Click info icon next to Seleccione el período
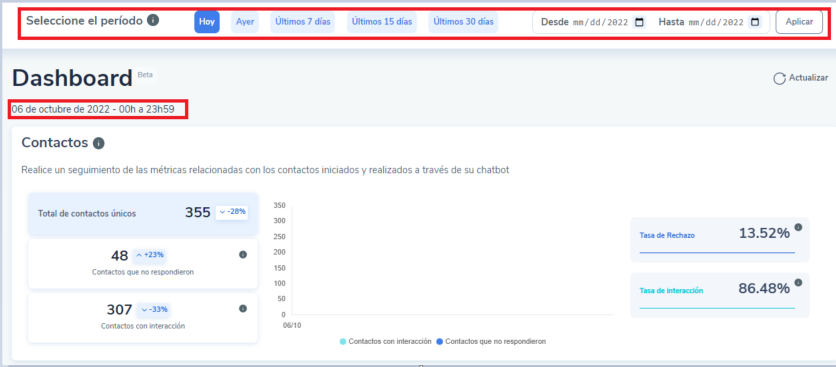This screenshot has height=367, width=836. 153,21
